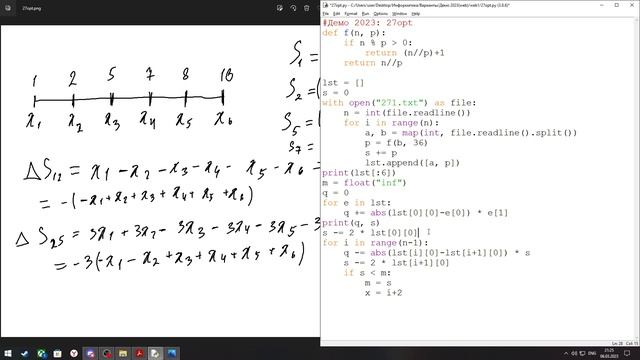This screenshot has height=360, width=640.
Task: Click the round red-dot taskbar icon
Action: point(107,353)
